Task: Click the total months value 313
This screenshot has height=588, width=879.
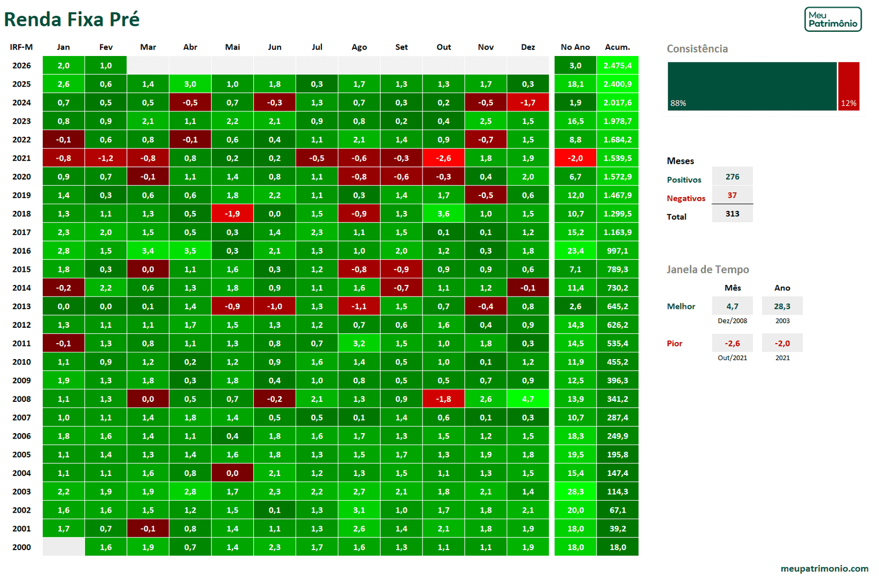Action: coord(732,214)
